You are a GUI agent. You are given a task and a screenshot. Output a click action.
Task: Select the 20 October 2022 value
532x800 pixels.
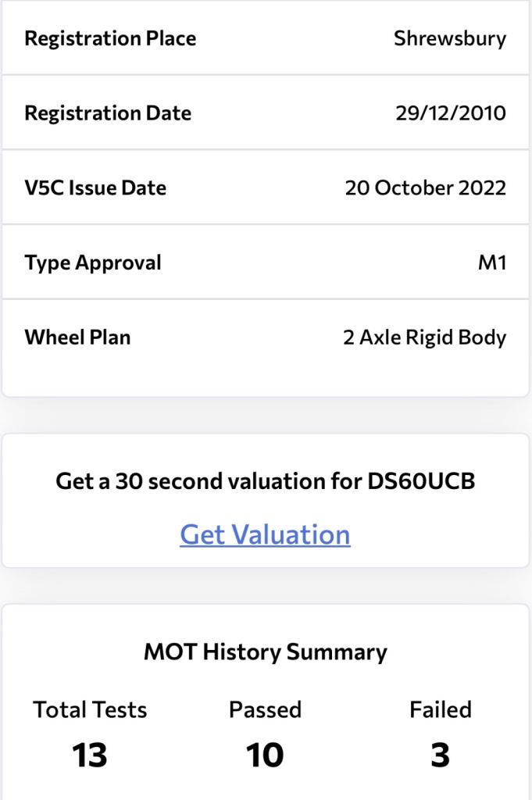[x=425, y=188]
